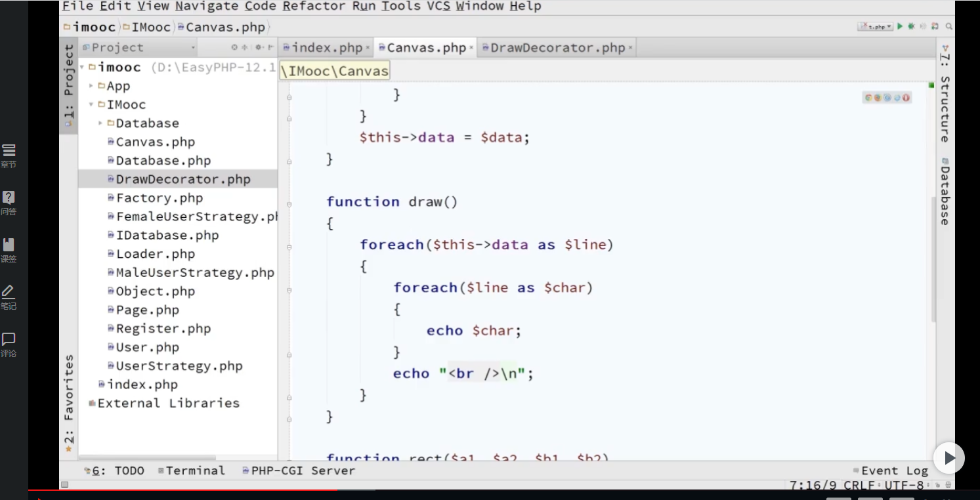Open the File menu

click(x=78, y=7)
